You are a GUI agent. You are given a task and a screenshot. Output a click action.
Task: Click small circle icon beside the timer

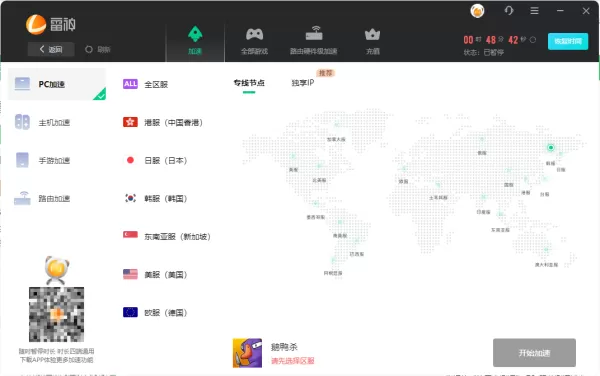[x=533, y=39]
